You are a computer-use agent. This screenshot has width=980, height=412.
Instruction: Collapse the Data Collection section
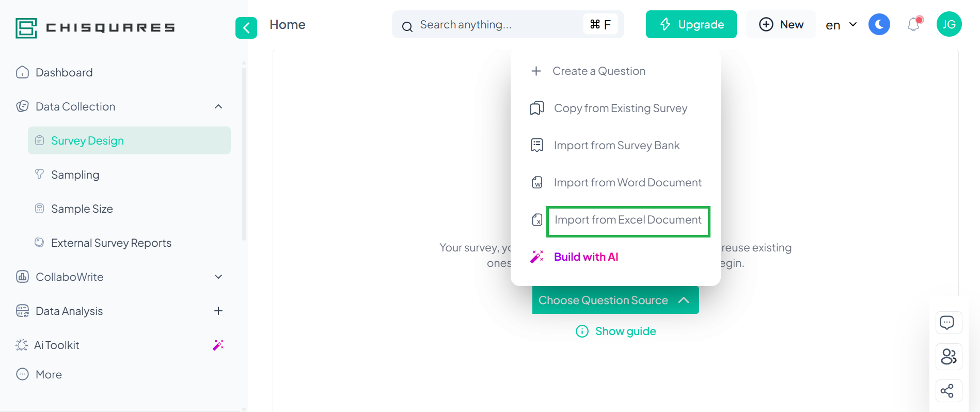click(x=218, y=106)
